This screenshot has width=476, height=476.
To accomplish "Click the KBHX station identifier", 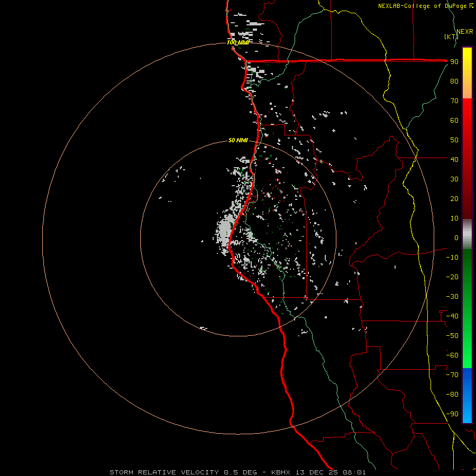I will pyautogui.click(x=281, y=472).
